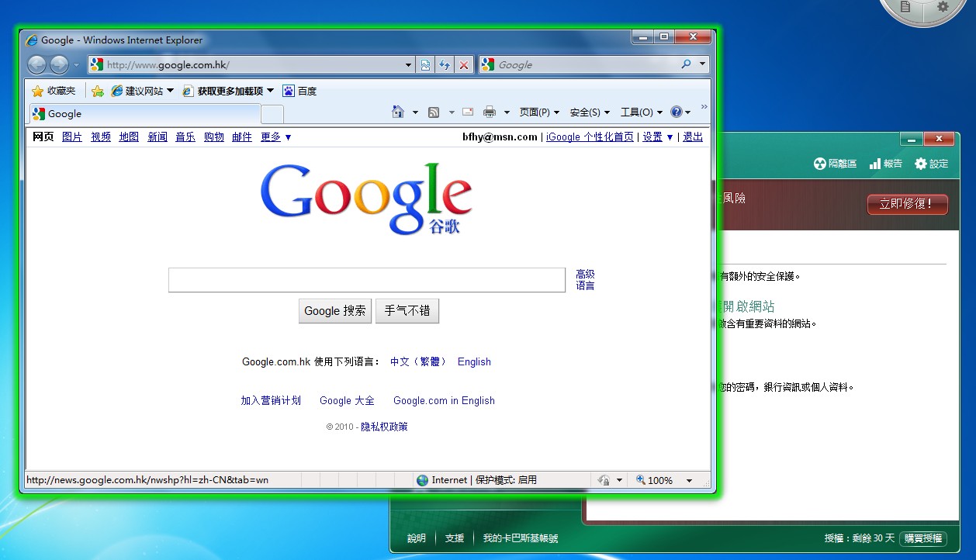Open 语言 language tools link
This screenshot has width=976, height=560.
585,285
